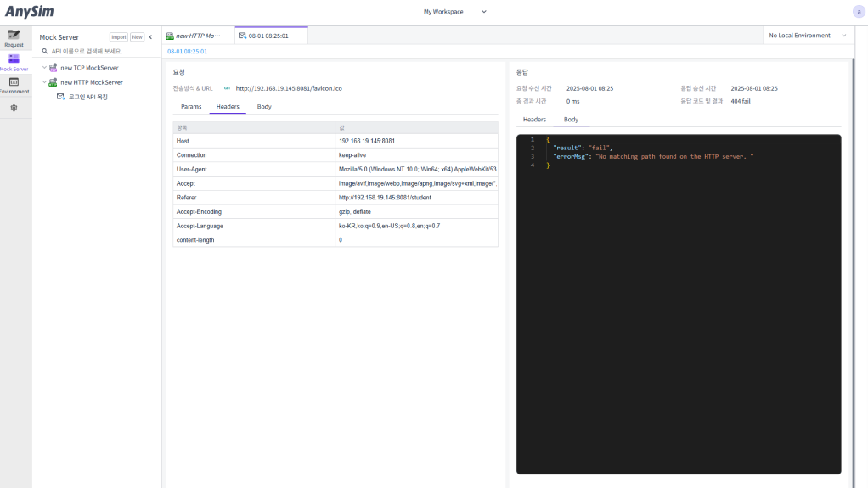The height and width of the screenshot is (488, 868).
Task: Open the Request section in the sidebar
Action: click(x=14, y=37)
